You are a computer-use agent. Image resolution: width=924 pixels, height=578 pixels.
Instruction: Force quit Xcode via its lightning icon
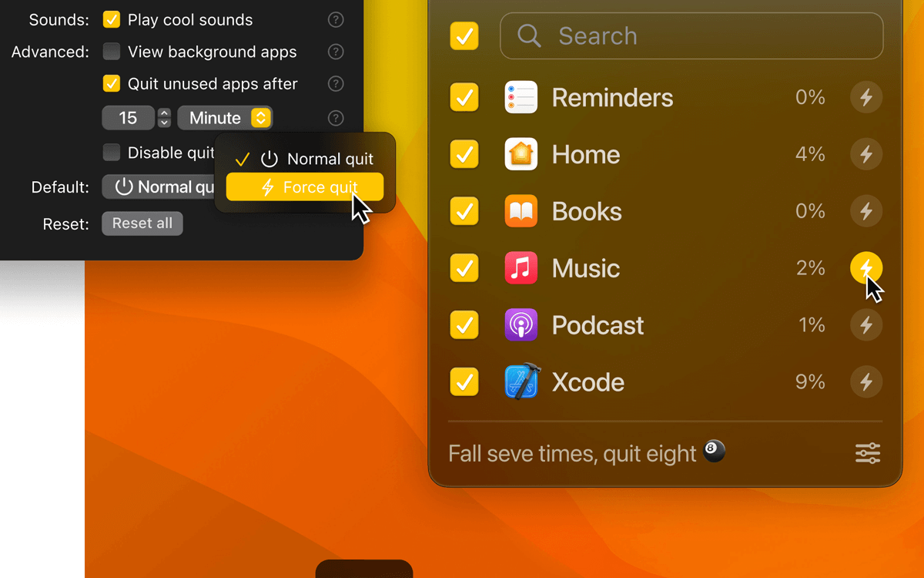(x=866, y=382)
